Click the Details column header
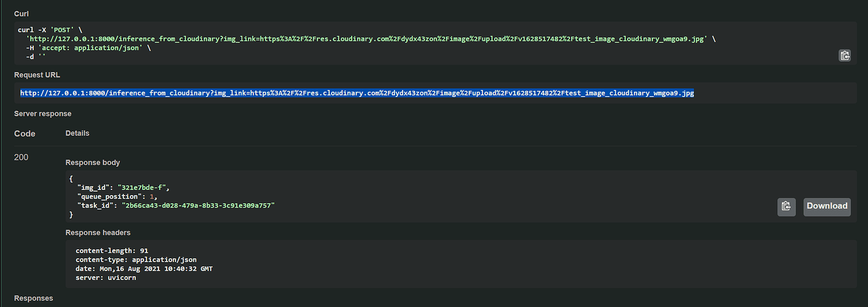Viewport: 868px width, 307px height. tap(77, 133)
